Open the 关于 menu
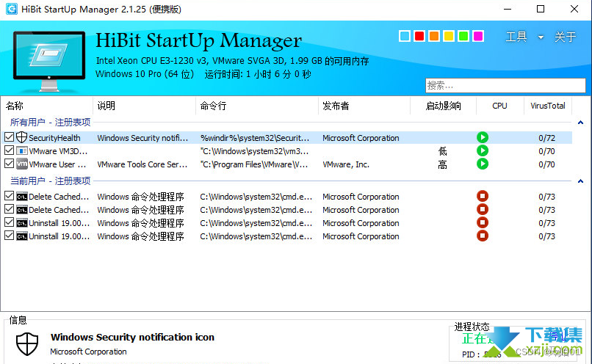Image resolution: width=592 pixels, height=364 pixels. pos(565,37)
